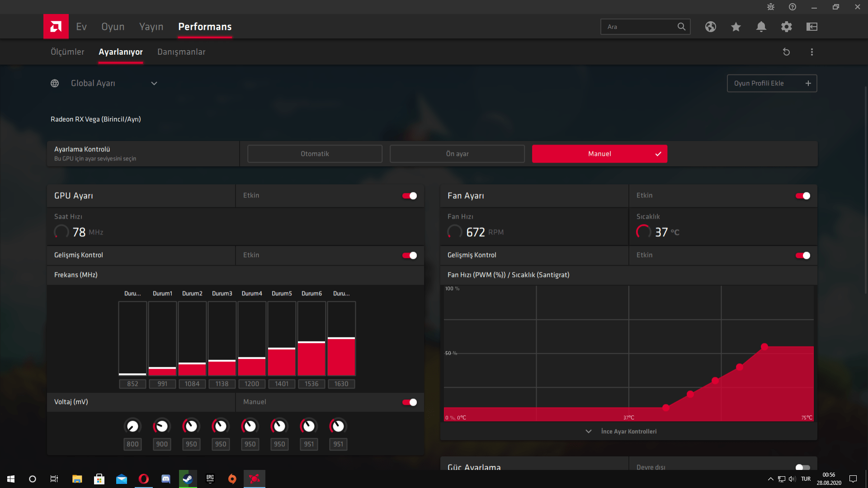Toggle sidebar panel icon in header
This screenshot has height=488, width=868.
pyautogui.click(x=811, y=27)
